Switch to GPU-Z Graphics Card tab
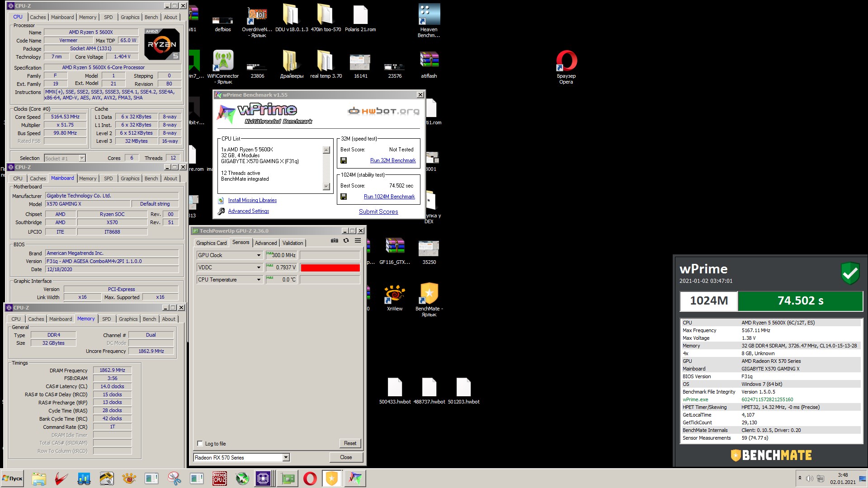Viewport: 868px width, 488px height. [212, 243]
